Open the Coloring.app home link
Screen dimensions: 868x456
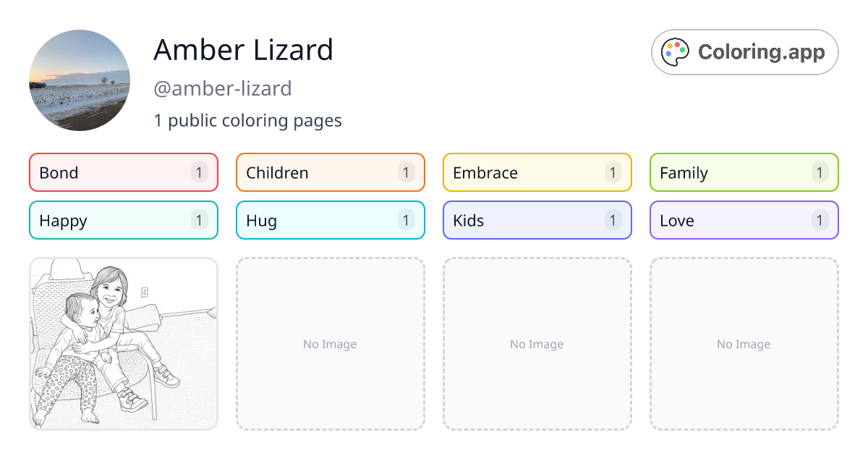[x=744, y=51]
